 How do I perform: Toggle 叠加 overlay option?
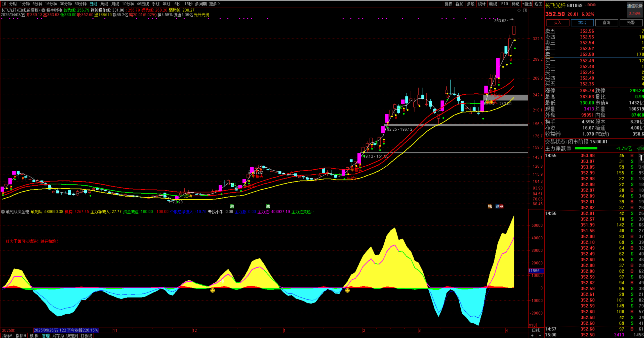click(x=459, y=4)
